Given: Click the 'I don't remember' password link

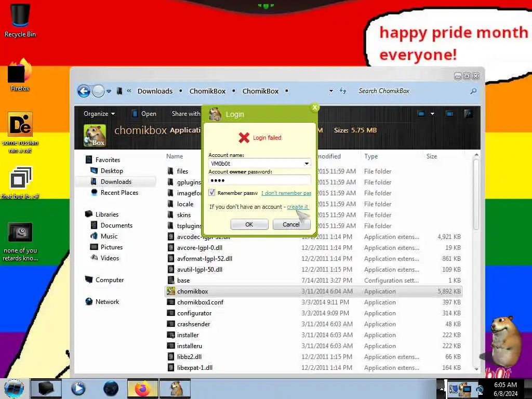Looking at the screenshot, I should (286, 193).
